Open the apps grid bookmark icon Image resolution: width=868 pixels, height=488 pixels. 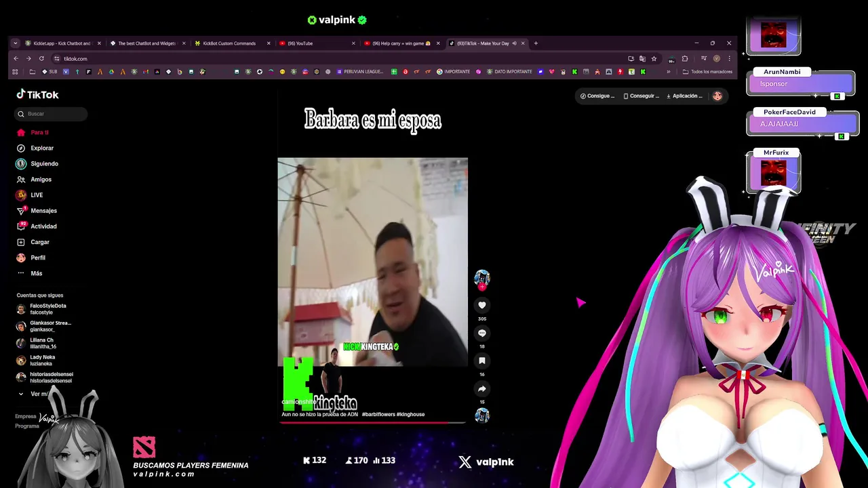pyautogui.click(x=16, y=72)
